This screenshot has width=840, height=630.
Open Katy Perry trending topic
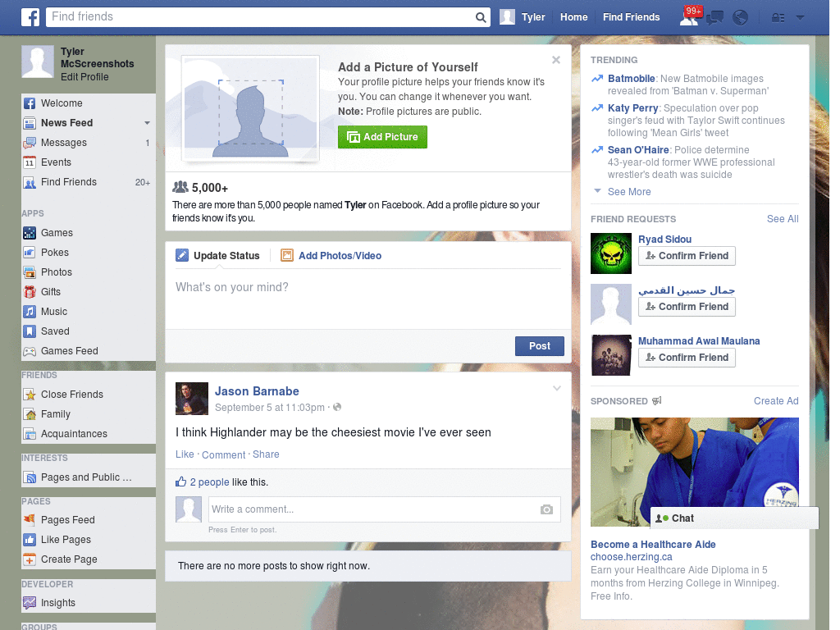pyautogui.click(x=632, y=108)
